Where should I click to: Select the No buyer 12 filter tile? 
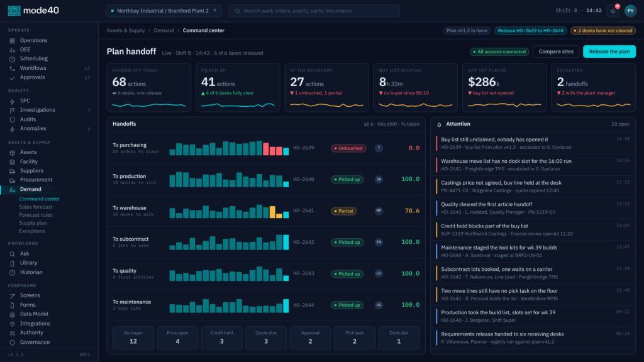(x=133, y=337)
